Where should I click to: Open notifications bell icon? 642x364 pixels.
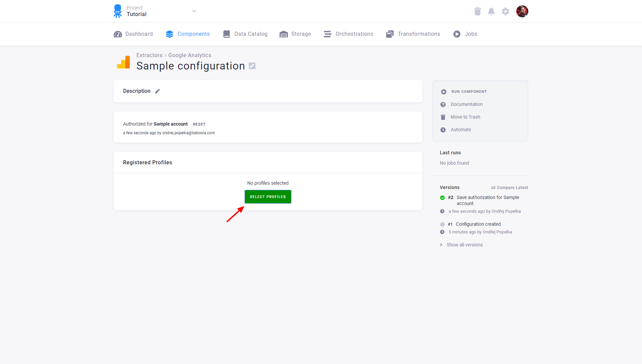pyautogui.click(x=491, y=11)
